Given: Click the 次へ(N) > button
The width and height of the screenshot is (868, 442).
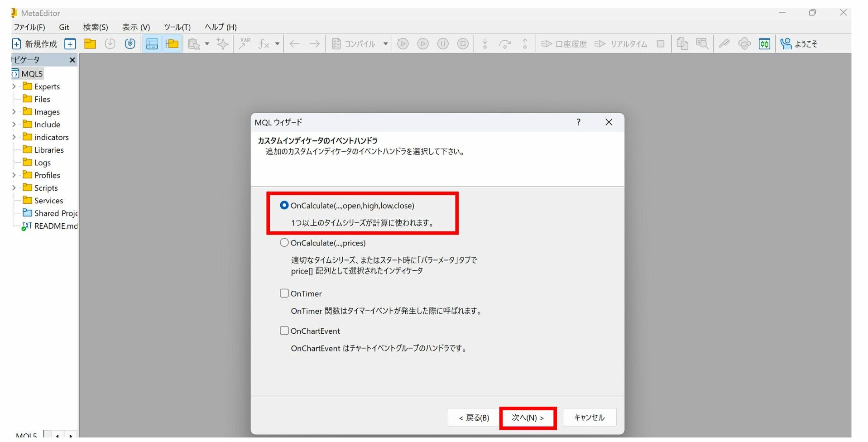Looking at the screenshot, I should [528, 418].
